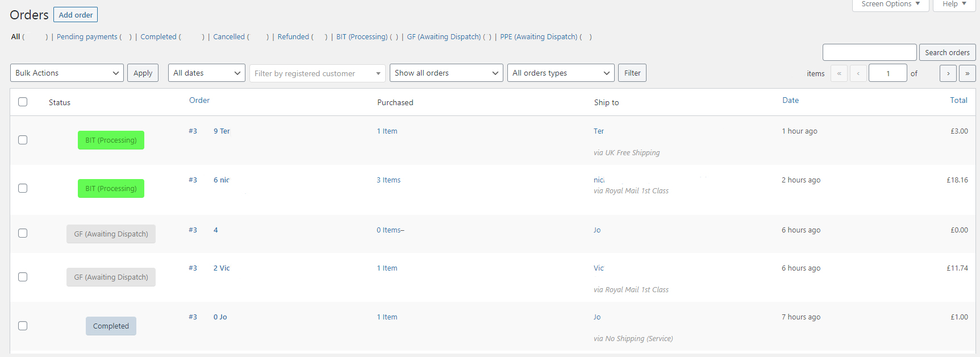
Task: Click the Add order button
Action: pos(76,15)
